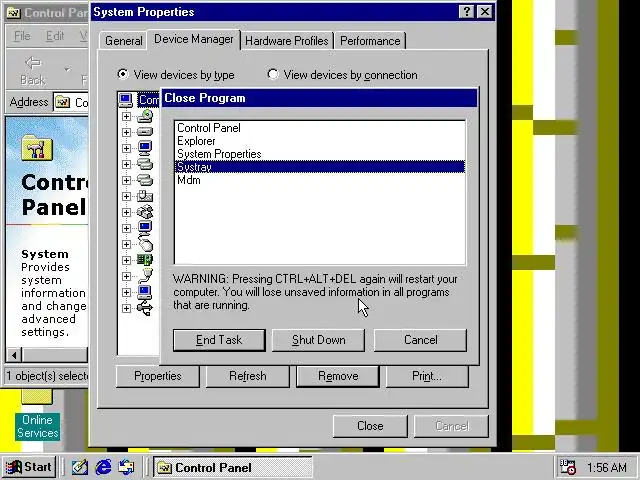The image size is (640, 480).
Task: Click the Shut Down button
Action: point(318,340)
